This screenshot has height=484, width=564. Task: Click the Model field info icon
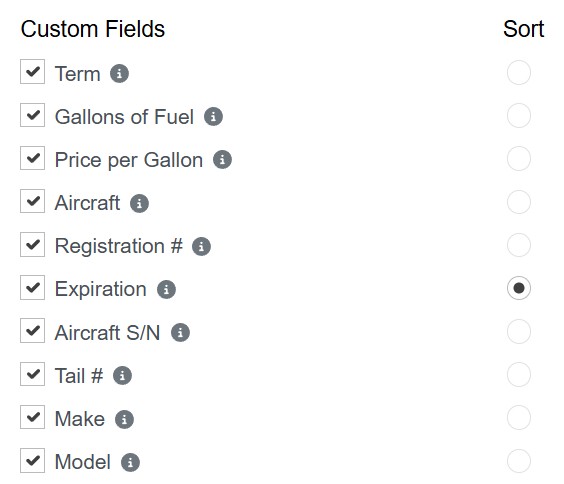[130, 462]
